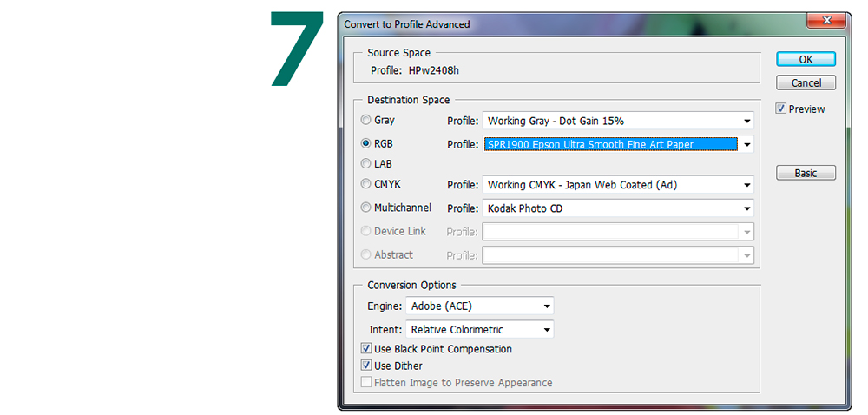Toggle the Preview checkbox
Screen dimensions: 868x415
tap(781, 109)
